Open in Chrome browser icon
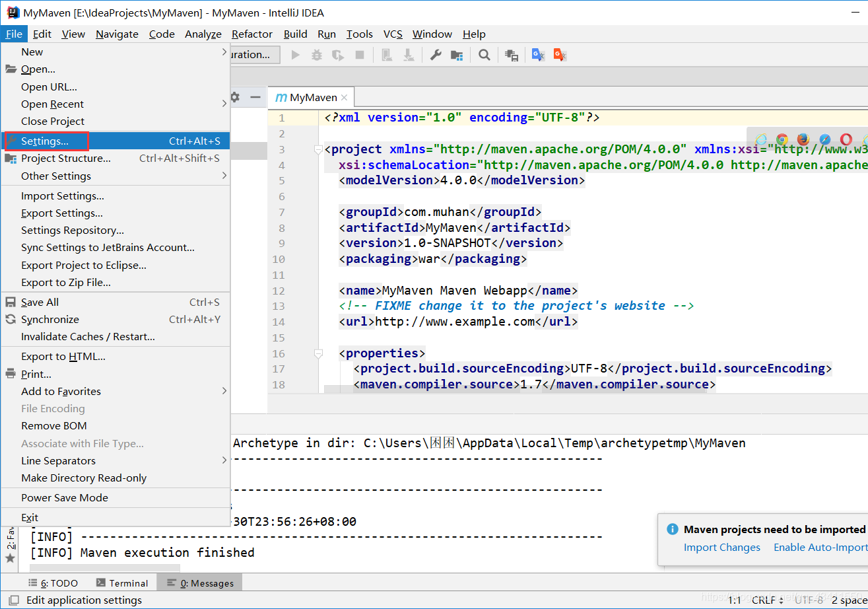 (782, 139)
